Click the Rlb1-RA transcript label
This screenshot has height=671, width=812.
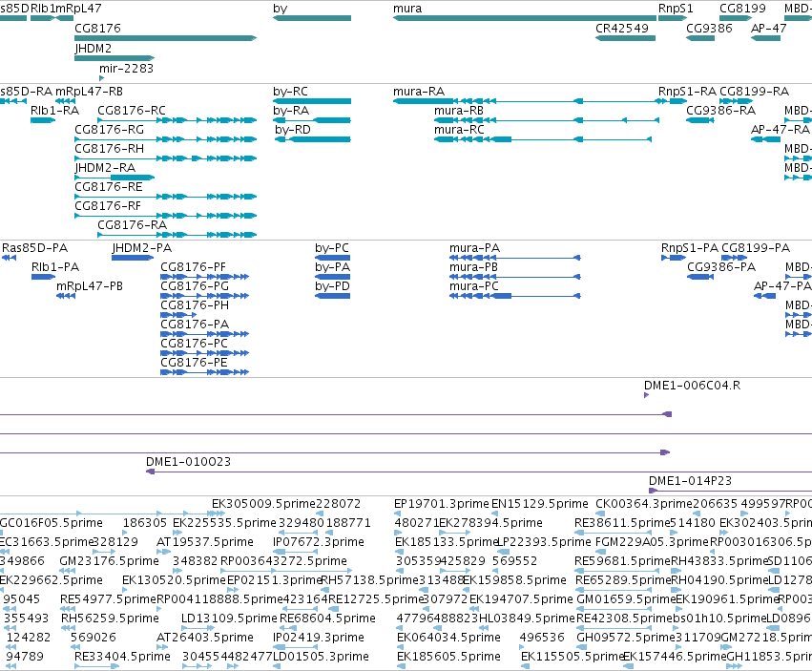[55, 111]
